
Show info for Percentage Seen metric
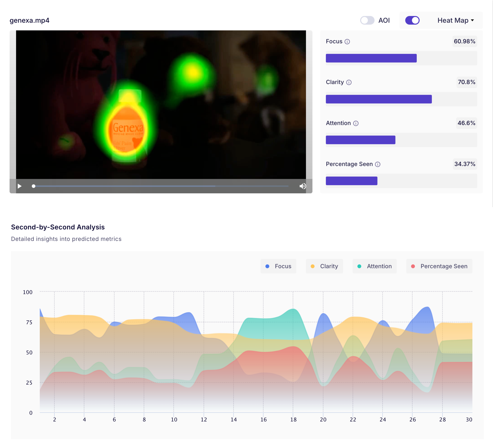pos(378,164)
